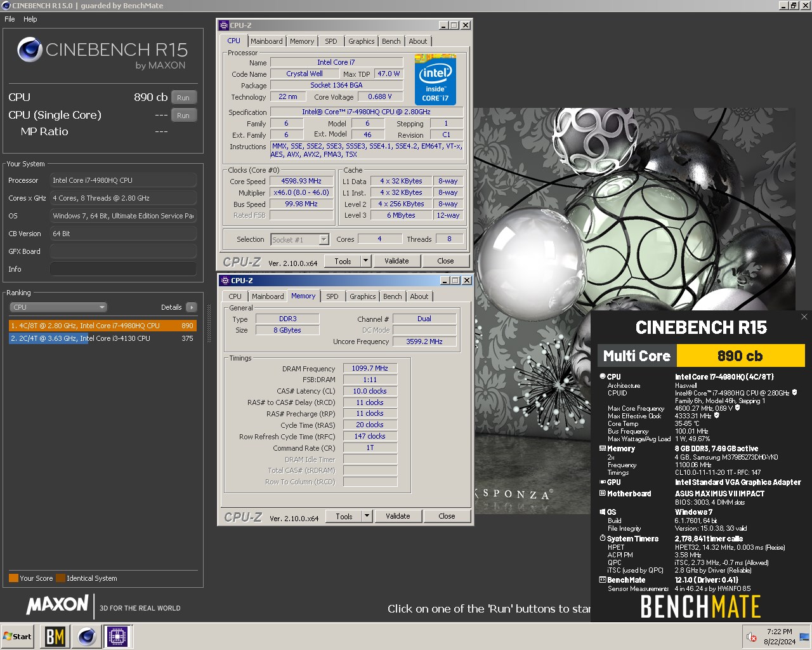Click the GPU icon in BenchMate panel
This screenshot has width=812, height=650.
coord(603,482)
